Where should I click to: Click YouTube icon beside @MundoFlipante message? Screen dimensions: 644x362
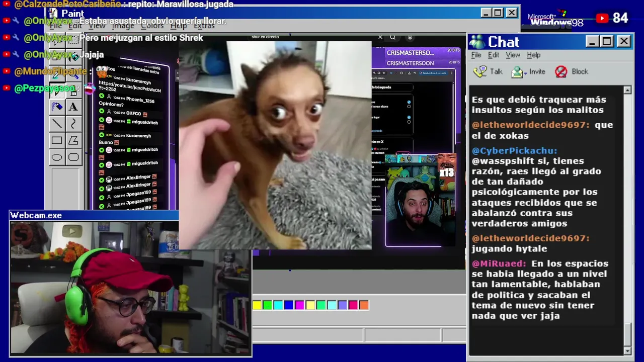coord(6,71)
